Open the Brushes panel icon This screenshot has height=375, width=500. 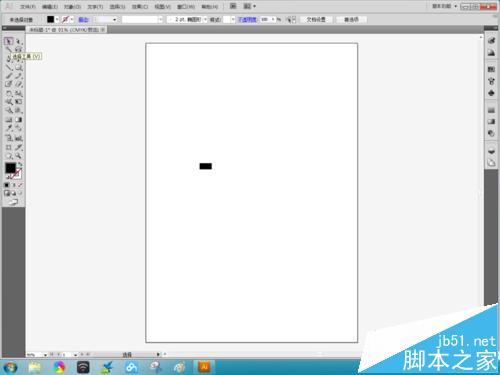pyautogui.click(x=491, y=81)
